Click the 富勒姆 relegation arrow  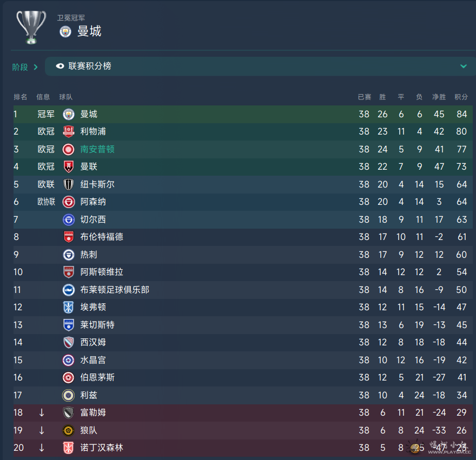[x=42, y=412]
